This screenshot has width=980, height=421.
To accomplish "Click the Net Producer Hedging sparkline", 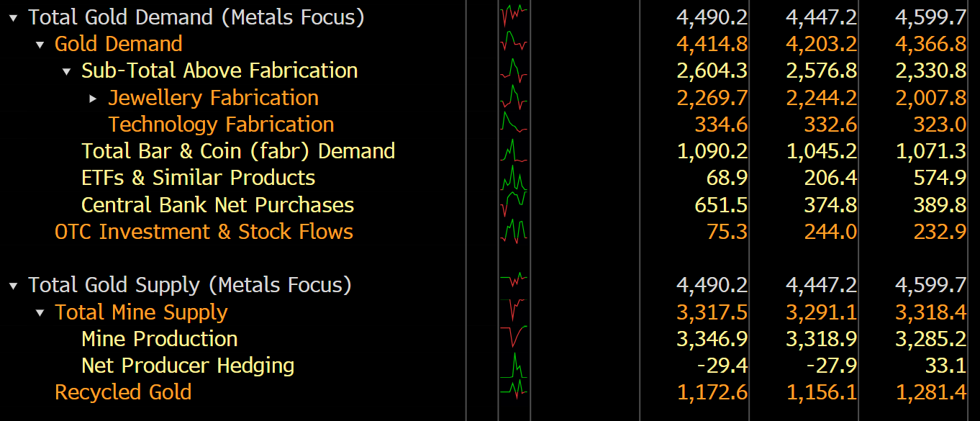I will pyautogui.click(x=514, y=365).
